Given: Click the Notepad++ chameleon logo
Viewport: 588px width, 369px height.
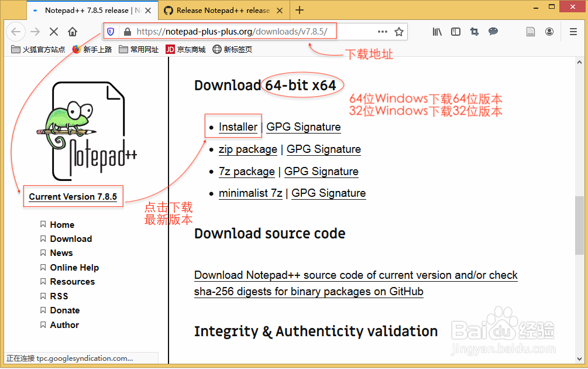Looking at the screenshot, I should 87,131.
